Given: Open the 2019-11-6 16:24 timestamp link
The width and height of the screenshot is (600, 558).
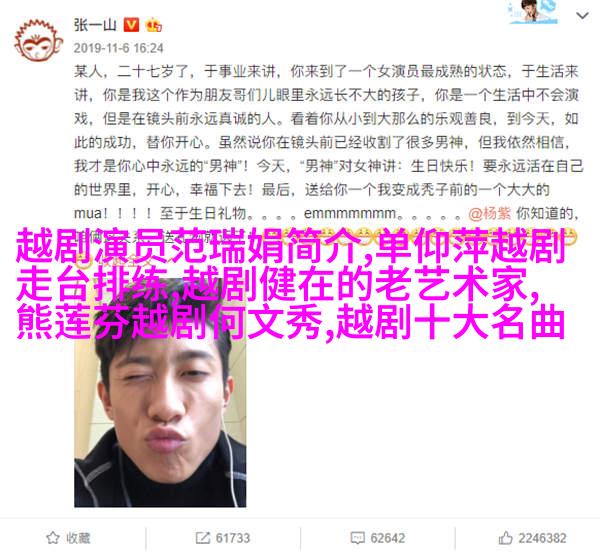Looking at the screenshot, I should click(119, 48).
